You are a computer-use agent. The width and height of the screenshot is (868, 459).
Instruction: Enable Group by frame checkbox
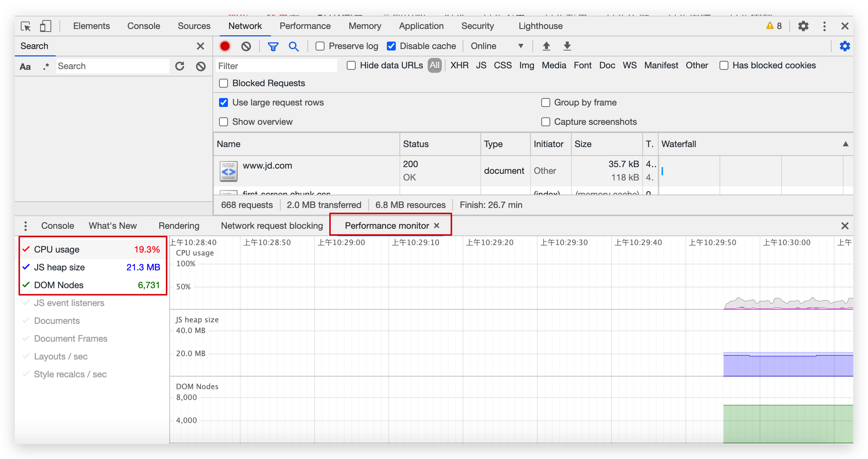point(545,102)
